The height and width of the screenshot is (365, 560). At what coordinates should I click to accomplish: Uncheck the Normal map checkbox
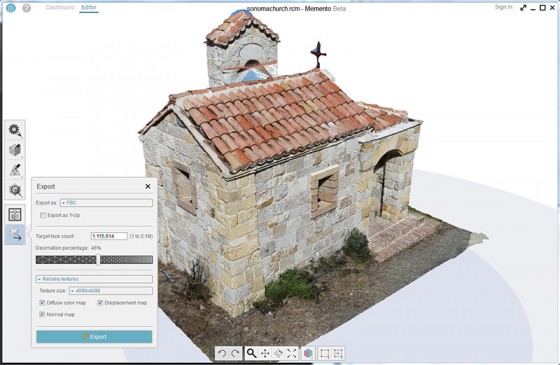tap(42, 314)
